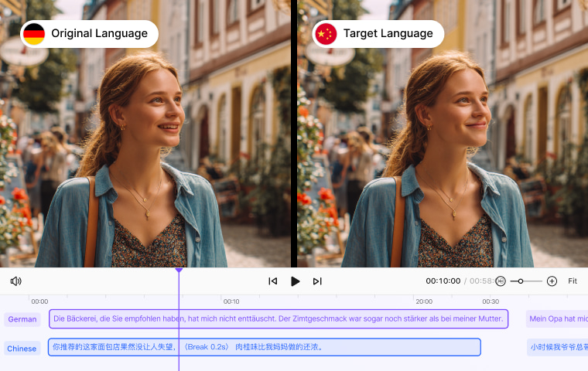Adjust the timeline zoom slider handle

(x=521, y=281)
